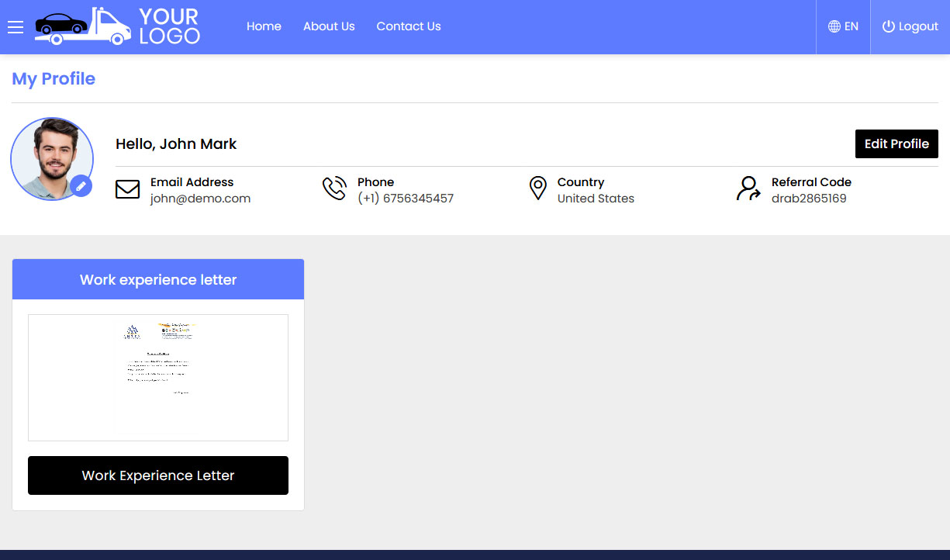
Task: Click John Mark's profile photo
Action: (51, 158)
